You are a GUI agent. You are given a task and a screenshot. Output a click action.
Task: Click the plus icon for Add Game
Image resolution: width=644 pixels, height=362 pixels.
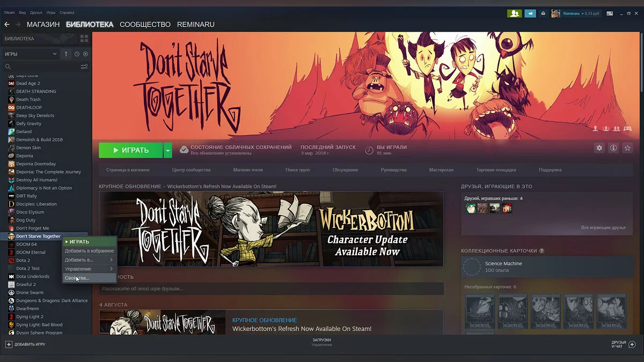click(9, 344)
